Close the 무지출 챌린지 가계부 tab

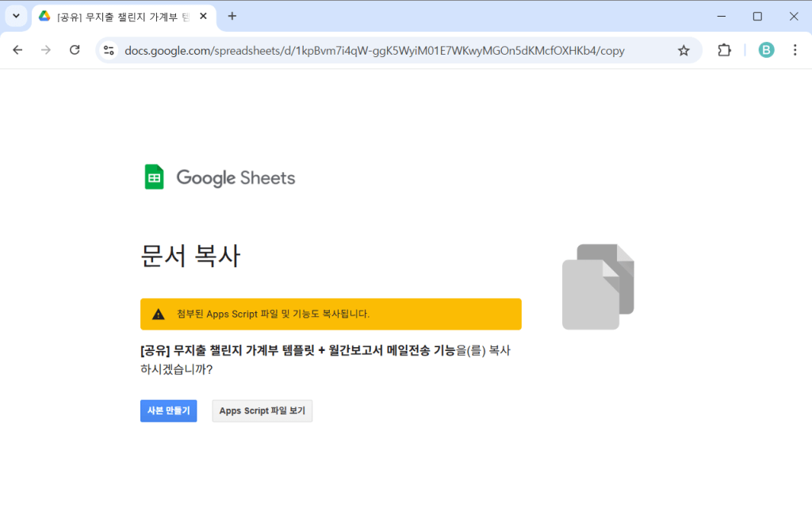click(x=204, y=16)
